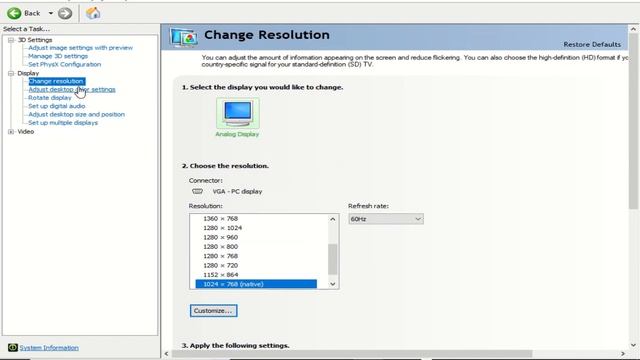Image resolution: width=640 pixels, height=360 pixels.
Task: Click the Forward arrow icon
Action: point(65,13)
